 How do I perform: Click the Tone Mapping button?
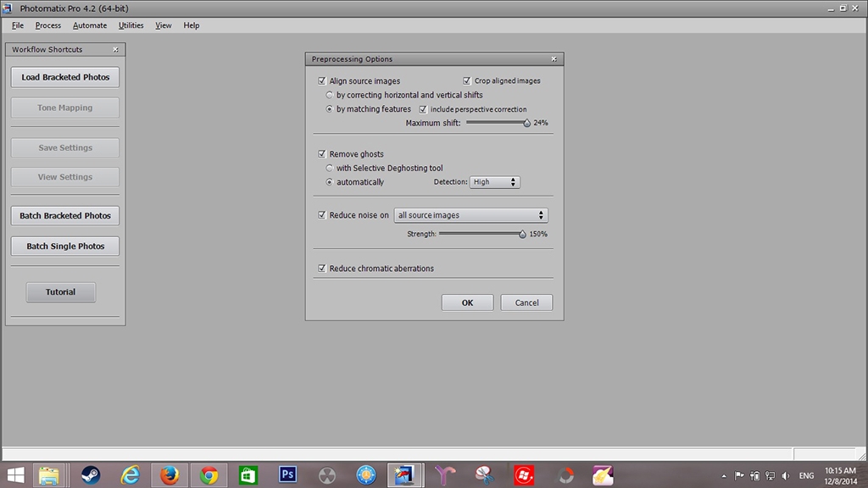[65, 108]
